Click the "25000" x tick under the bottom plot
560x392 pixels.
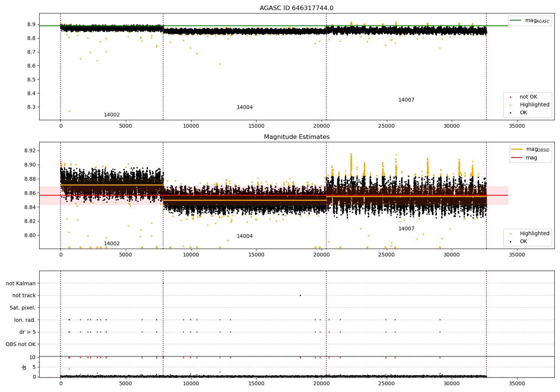(386, 383)
